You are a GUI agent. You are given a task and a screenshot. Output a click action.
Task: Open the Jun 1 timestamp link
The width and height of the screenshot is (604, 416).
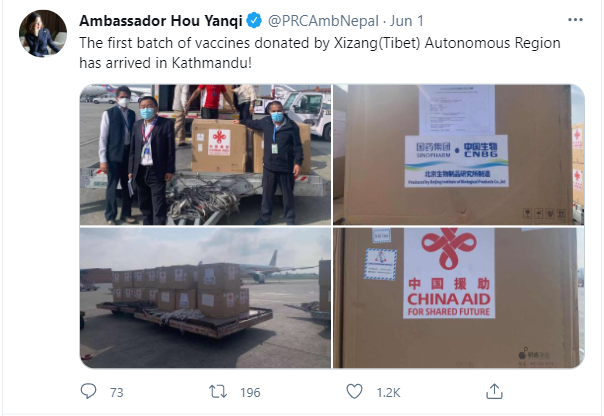(x=406, y=21)
